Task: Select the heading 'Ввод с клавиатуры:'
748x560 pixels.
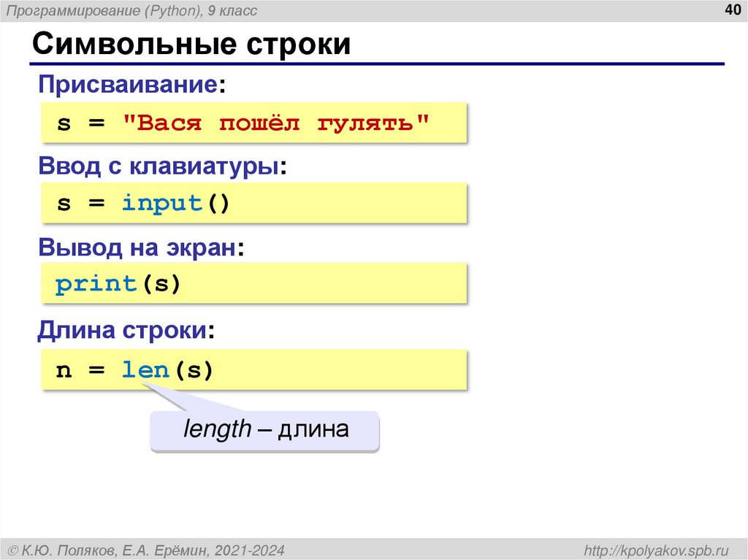Action: (x=139, y=165)
